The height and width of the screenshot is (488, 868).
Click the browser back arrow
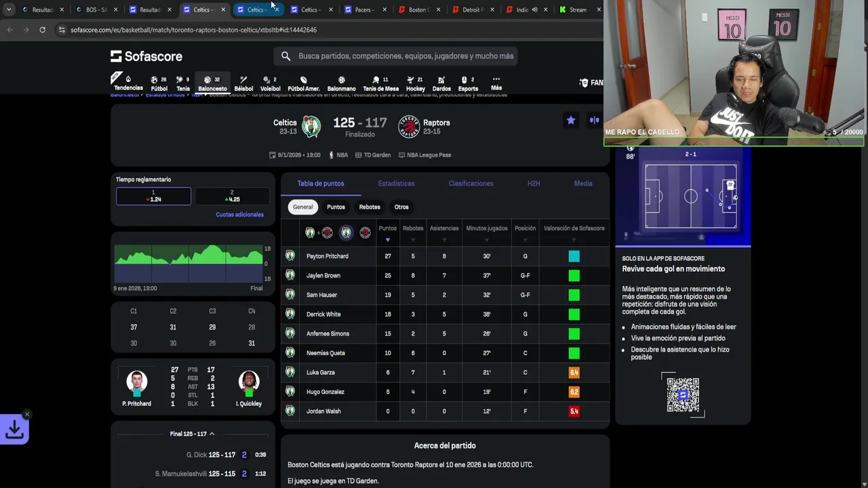pyautogui.click(x=9, y=30)
